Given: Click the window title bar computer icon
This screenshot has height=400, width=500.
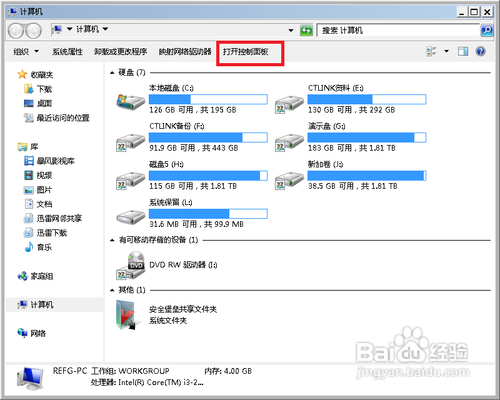Looking at the screenshot, I should (12, 12).
